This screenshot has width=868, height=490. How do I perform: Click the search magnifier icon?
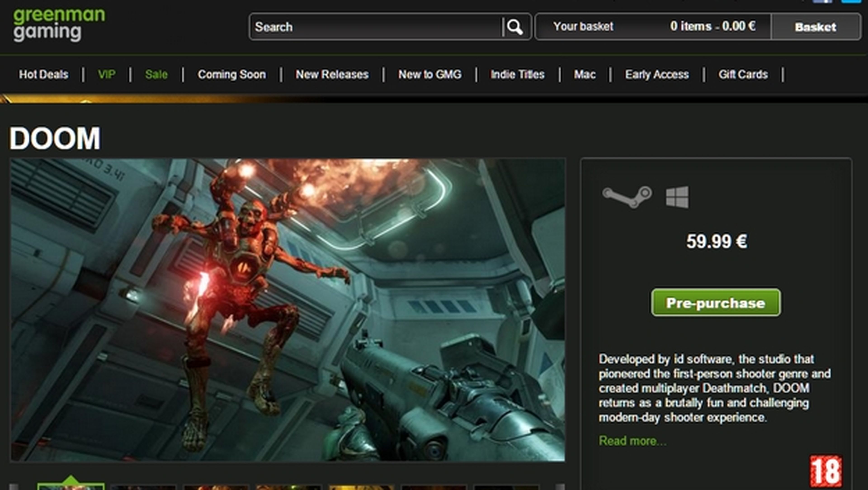515,27
